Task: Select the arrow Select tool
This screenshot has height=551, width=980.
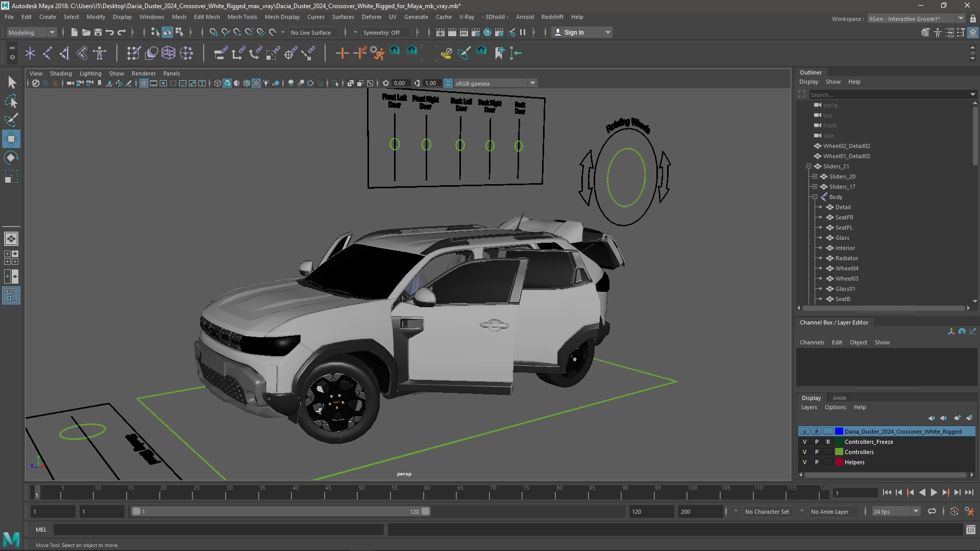Action: point(11,83)
